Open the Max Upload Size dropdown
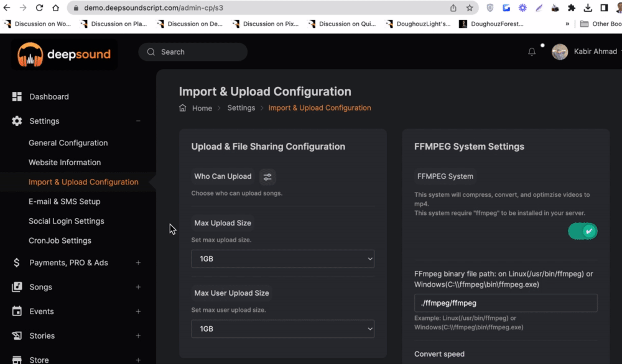 282,258
